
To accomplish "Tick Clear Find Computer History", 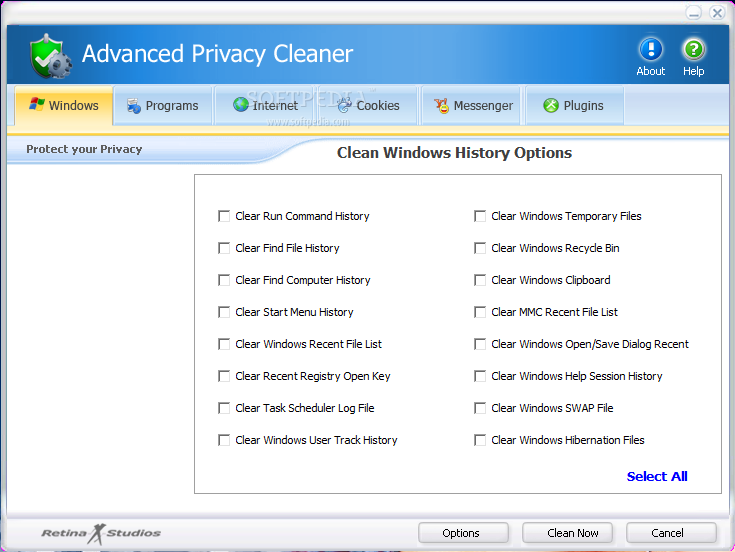I will pos(224,280).
